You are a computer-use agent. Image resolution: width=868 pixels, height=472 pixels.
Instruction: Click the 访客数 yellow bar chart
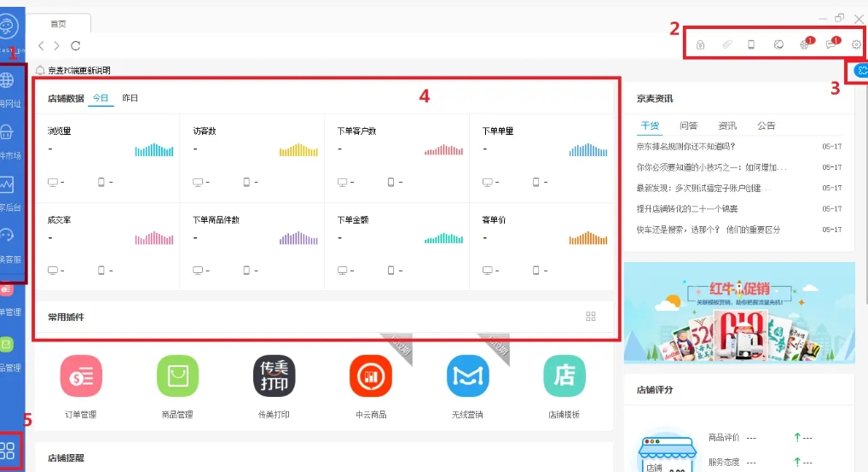[x=298, y=149]
